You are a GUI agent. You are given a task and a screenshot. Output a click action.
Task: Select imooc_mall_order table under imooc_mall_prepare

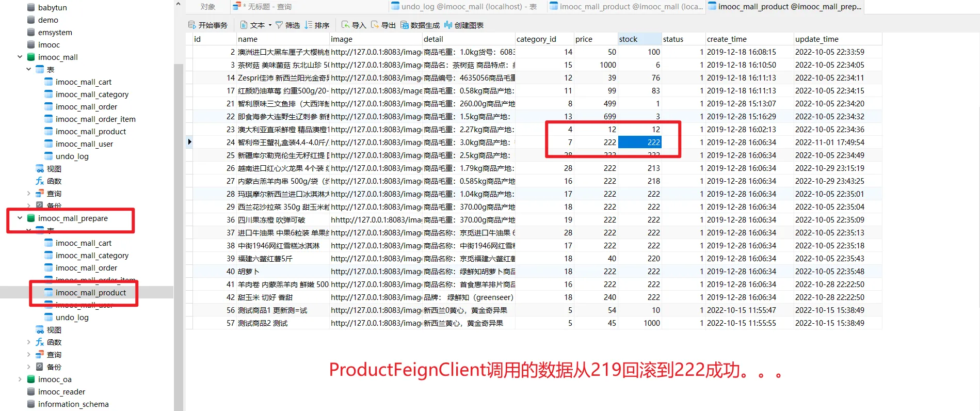[x=86, y=267]
